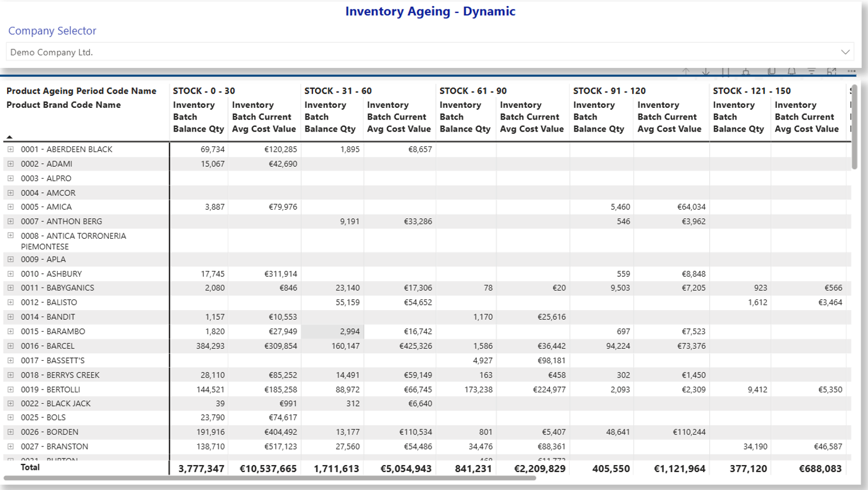Image resolution: width=868 pixels, height=490 pixels.
Task: Select the highlighted 2,994 cell in BARAMBO row
Action: [x=332, y=331]
